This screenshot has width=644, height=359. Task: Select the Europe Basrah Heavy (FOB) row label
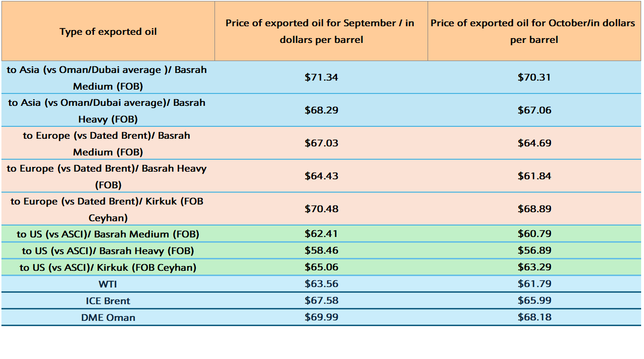tap(108, 176)
